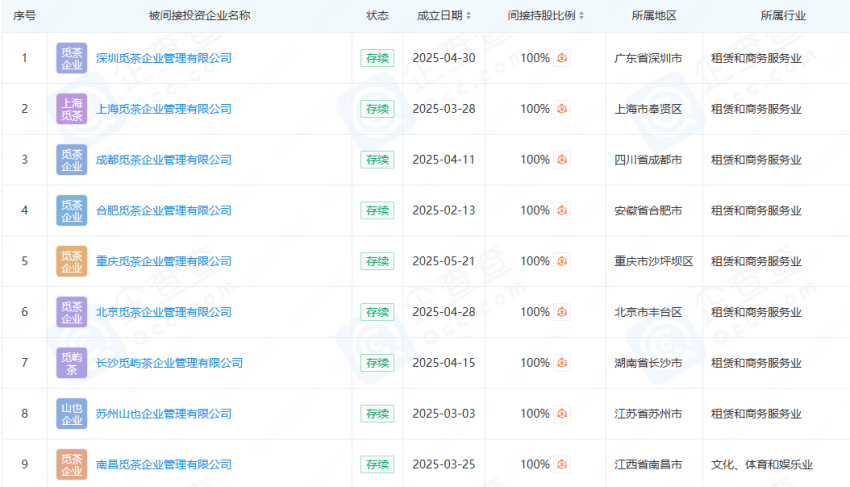Click the 山也企业 logo thumbnail
This screenshot has height=487, width=850.
pyautogui.click(x=72, y=414)
